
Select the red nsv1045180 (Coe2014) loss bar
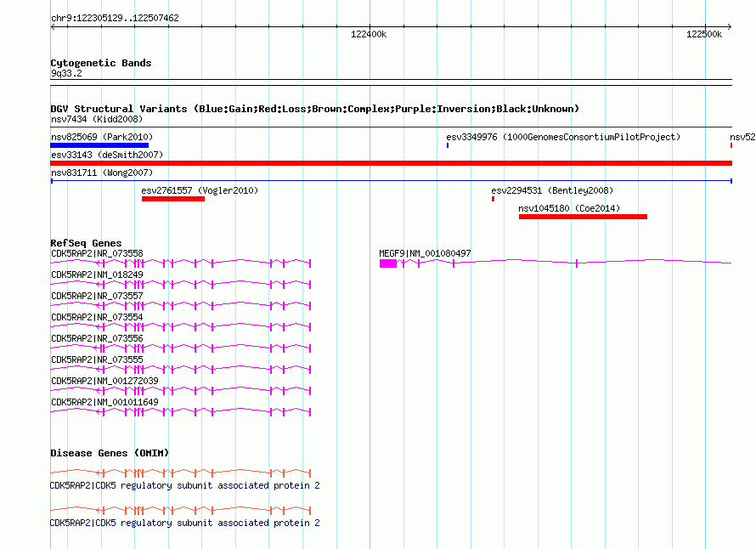pos(583,217)
